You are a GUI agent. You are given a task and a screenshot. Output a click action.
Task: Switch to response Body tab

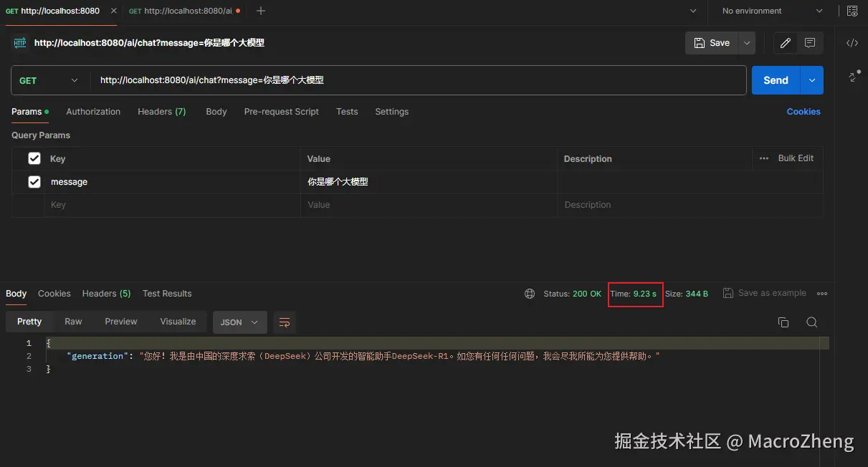[x=16, y=294]
